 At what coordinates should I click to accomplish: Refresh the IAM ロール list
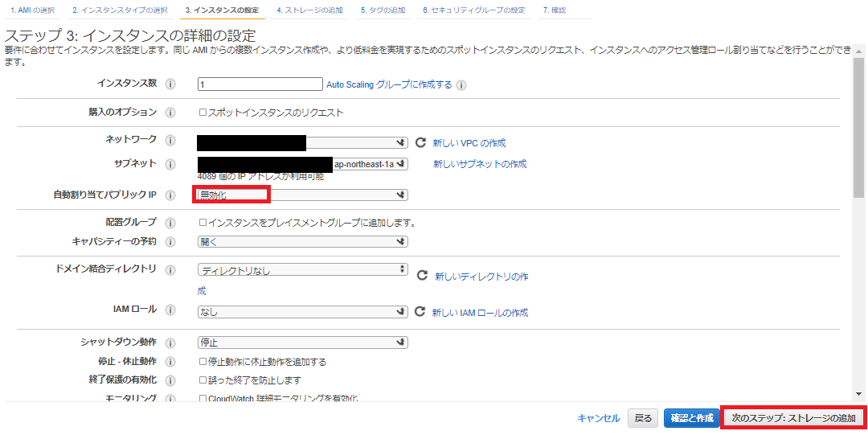pos(420,311)
